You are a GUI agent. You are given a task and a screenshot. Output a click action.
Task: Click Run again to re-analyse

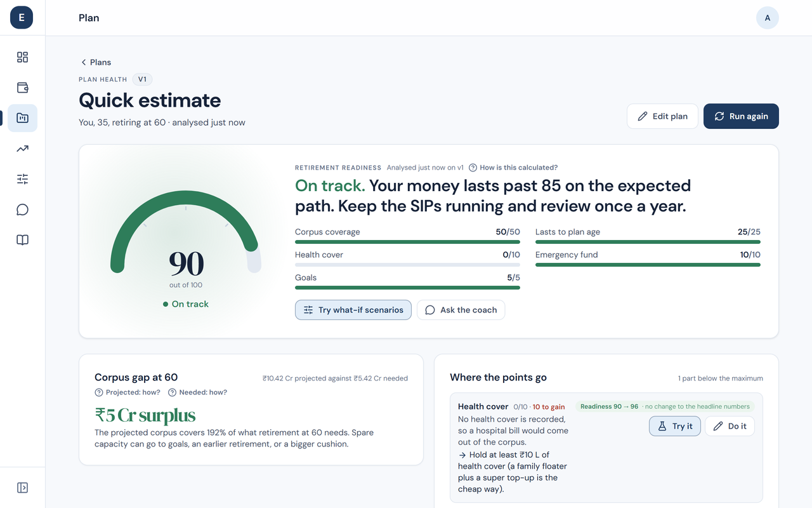[x=741, y=116]
